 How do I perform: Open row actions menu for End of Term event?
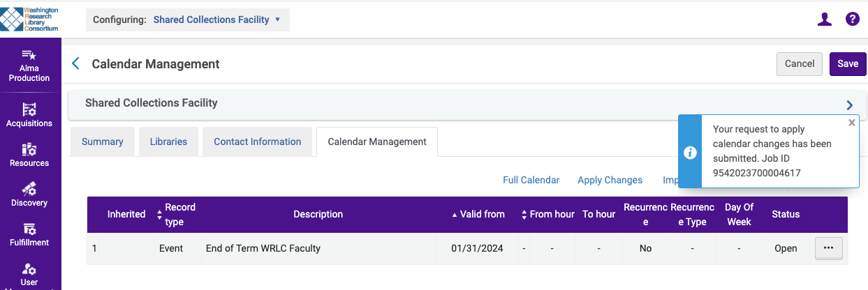[x=828, y=248]
